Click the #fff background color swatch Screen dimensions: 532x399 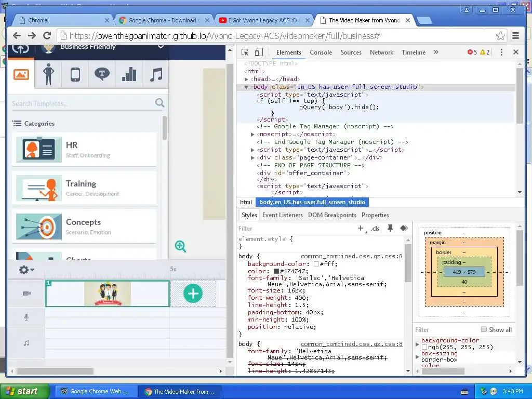pyautogui.click(x=316, y=264)
